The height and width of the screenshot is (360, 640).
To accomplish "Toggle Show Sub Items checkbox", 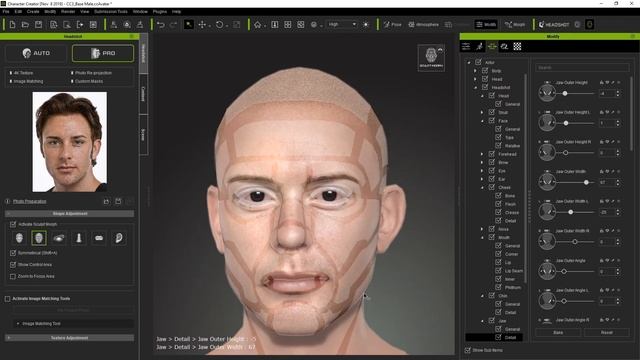I will point(468,350).
